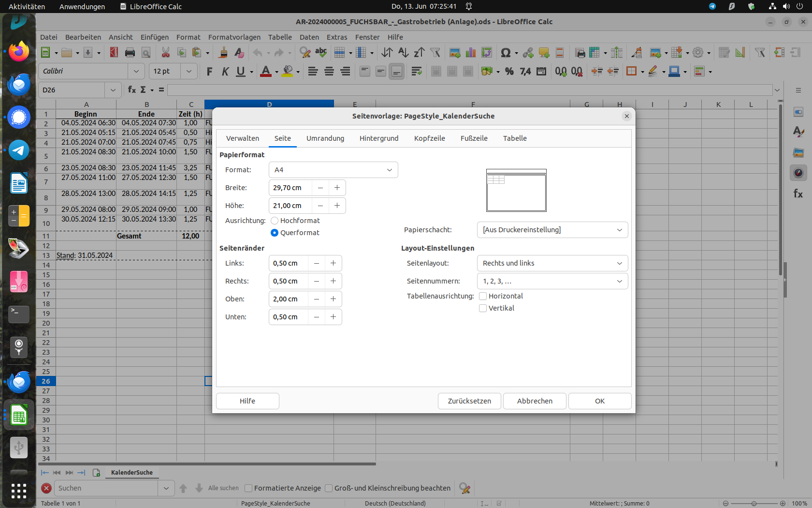Increase the Oben margin value

click(x=333, y=299)
